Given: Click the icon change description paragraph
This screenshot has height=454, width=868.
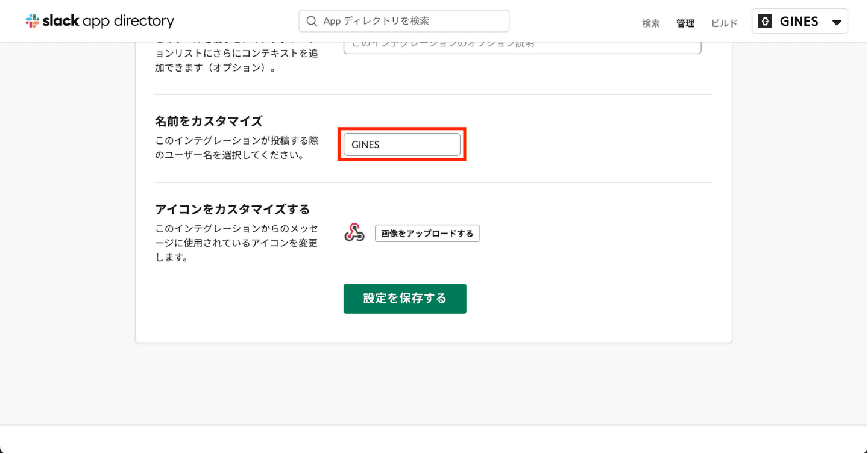Looking at the screenshot, I should (236, 243).
